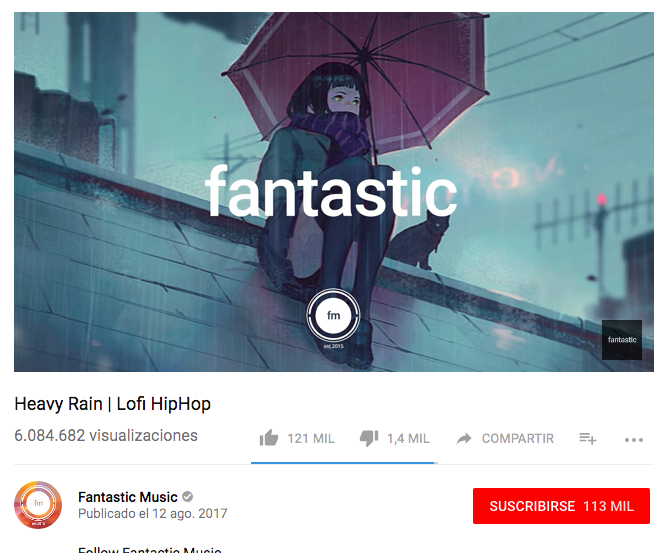Click the COMPARTIR share label
The image size is (668, 553).
coord(518,438)
